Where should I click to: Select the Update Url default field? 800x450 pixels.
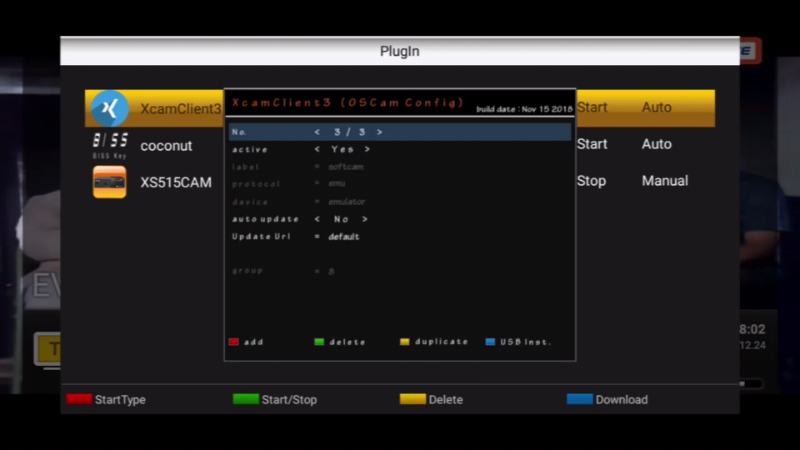click(344, 237)
